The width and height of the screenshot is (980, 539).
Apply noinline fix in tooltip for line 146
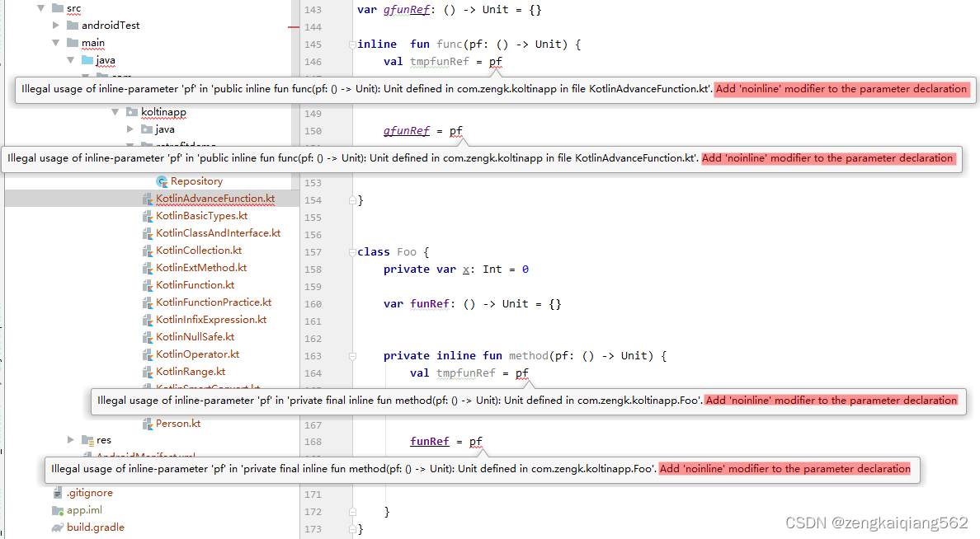841,89
